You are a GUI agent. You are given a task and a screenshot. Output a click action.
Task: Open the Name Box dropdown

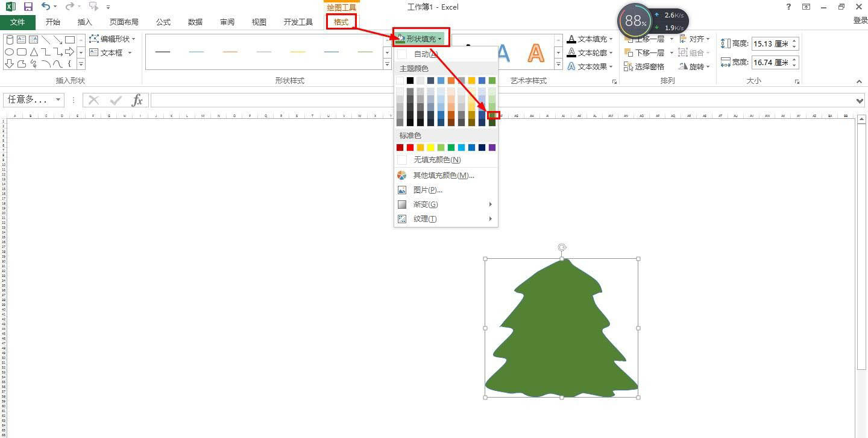(x=57, y=100)
